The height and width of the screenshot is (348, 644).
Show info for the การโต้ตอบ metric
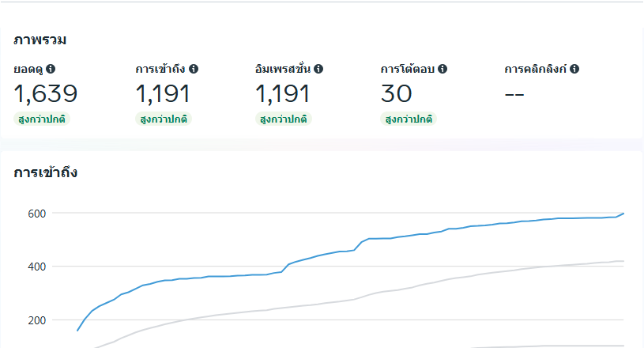tap(443, 70)
